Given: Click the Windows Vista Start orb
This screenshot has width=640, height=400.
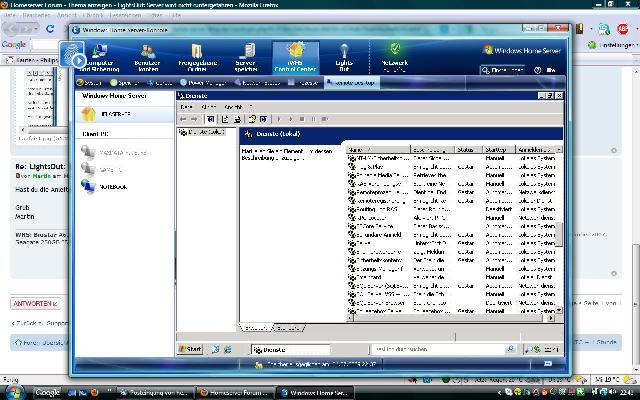Looking at the screenshot, I should 15,393.
